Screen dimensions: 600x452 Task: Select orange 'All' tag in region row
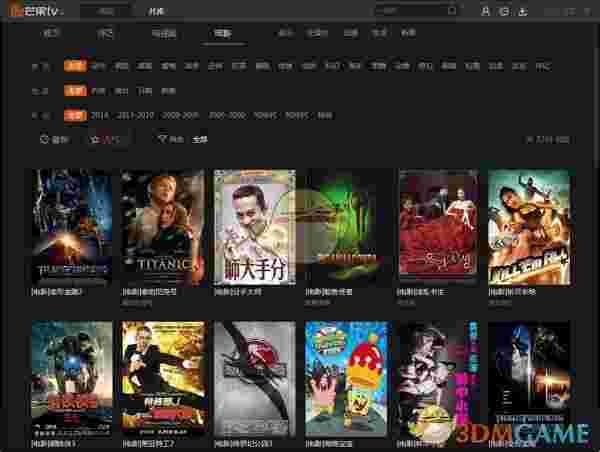(75, 91)
